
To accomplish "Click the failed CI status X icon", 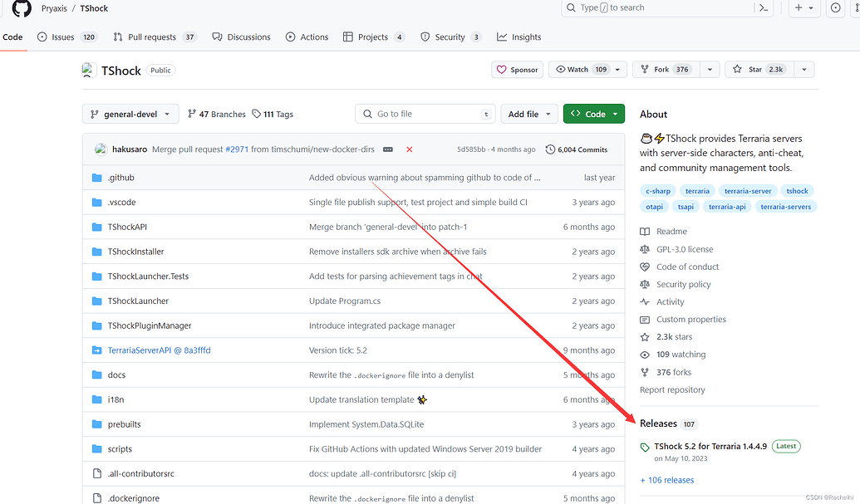I will click(409, 149).
